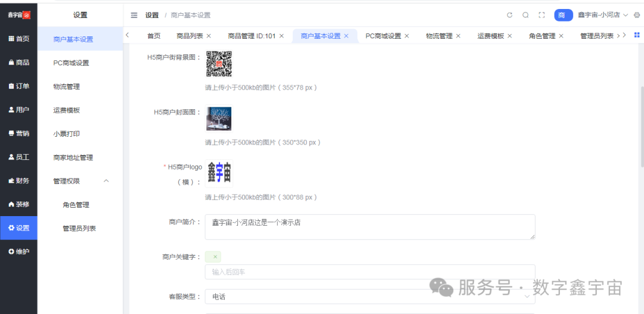The height and width of the screenshot is (314, 644).
Task: Select 小票打印 in settings menu
Action: [x=80, y=134]
